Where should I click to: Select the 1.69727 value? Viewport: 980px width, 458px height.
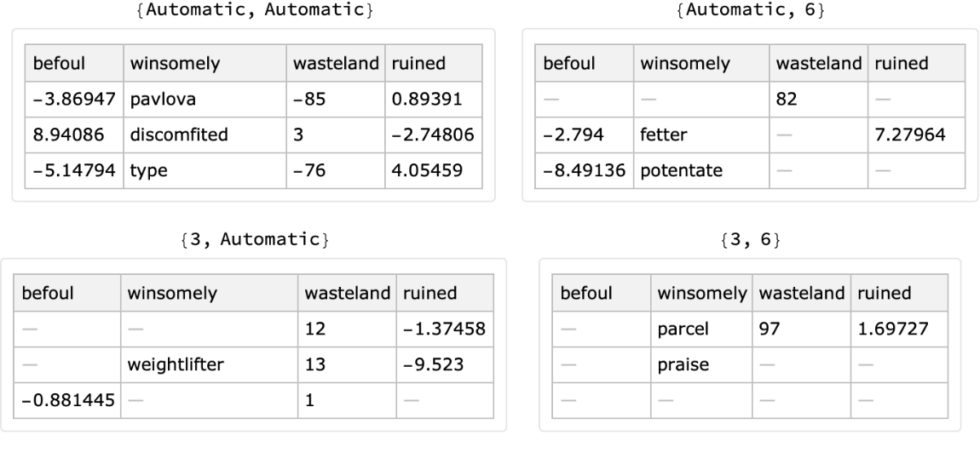coord(886,329)
